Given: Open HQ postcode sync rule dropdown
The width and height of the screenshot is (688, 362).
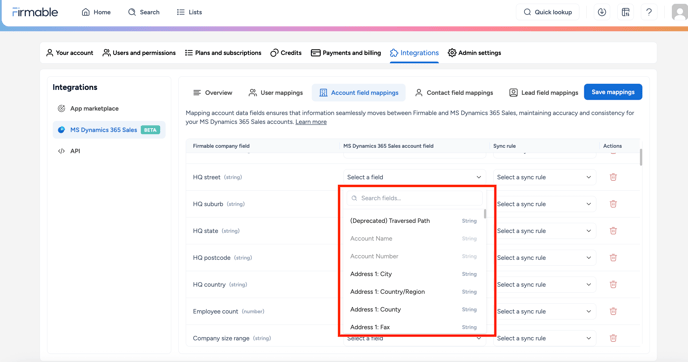Looking at the screenshot, I should click(545, 258).
